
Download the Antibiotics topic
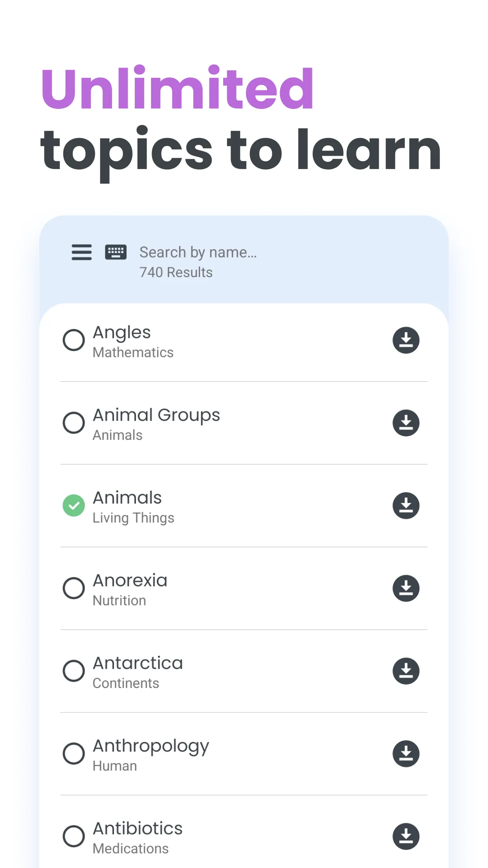(x=406, y=836)
